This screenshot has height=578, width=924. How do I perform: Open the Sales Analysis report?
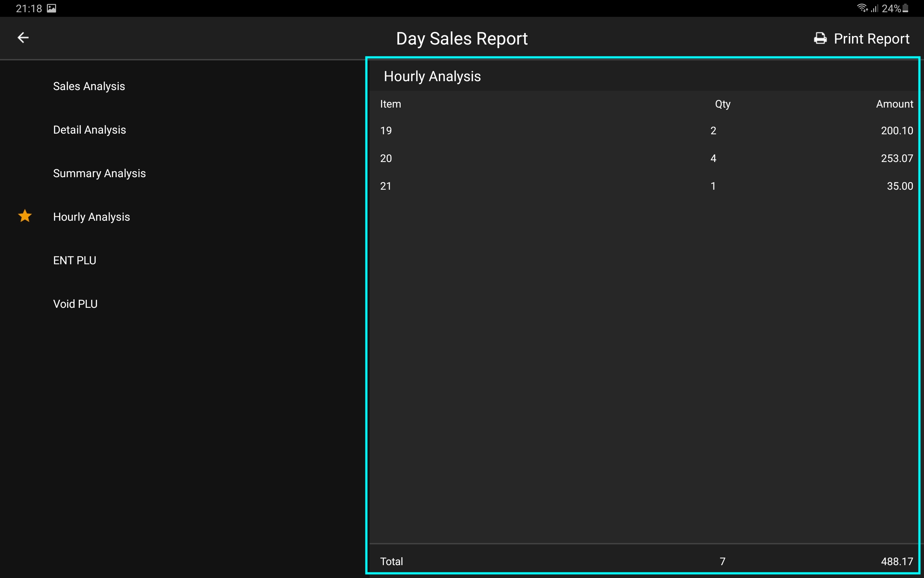coord(89,86)
